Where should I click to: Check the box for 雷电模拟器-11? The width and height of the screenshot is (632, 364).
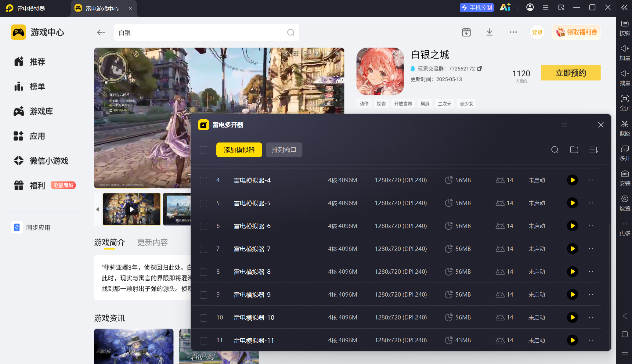click(204, 341)
